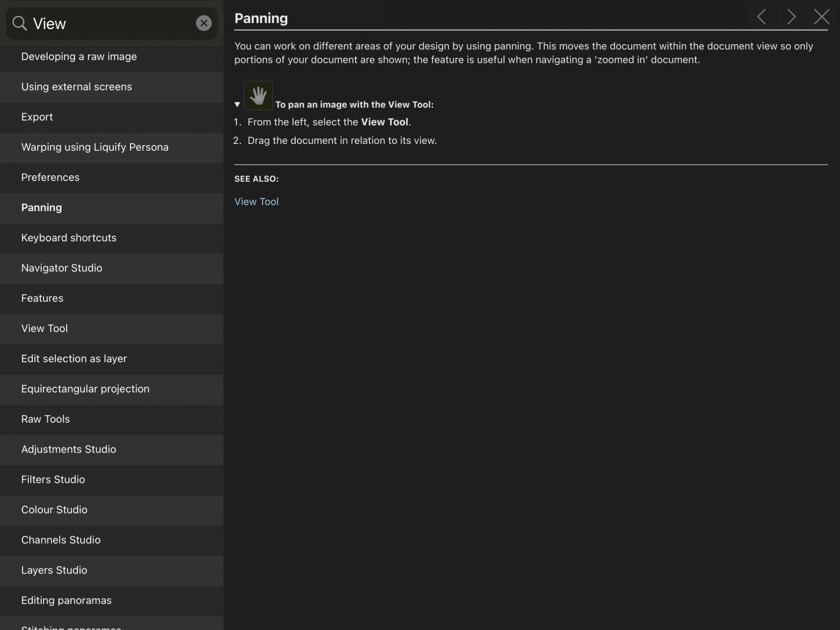Viewport: 840px width, 630px height.
Task: Close the help window
Action: [822, 17]
